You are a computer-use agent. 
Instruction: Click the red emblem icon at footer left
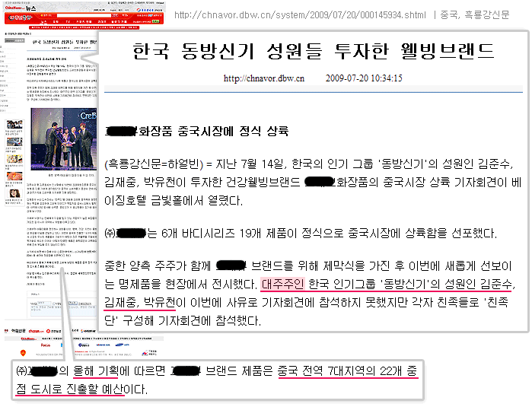[21, 351]
